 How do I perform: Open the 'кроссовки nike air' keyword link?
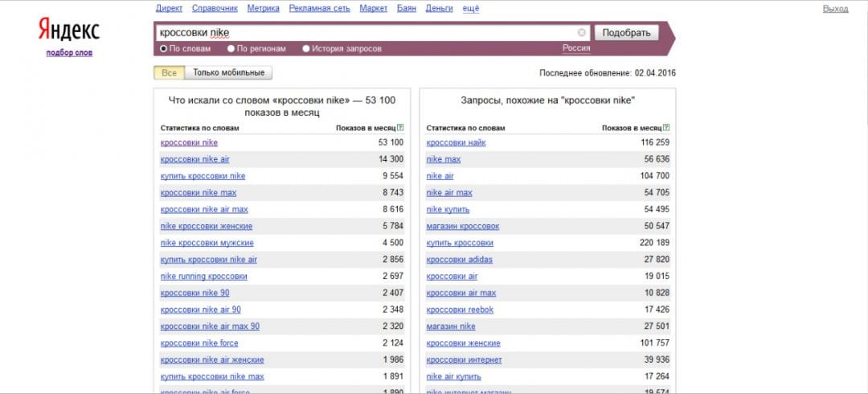coord(194,159)
